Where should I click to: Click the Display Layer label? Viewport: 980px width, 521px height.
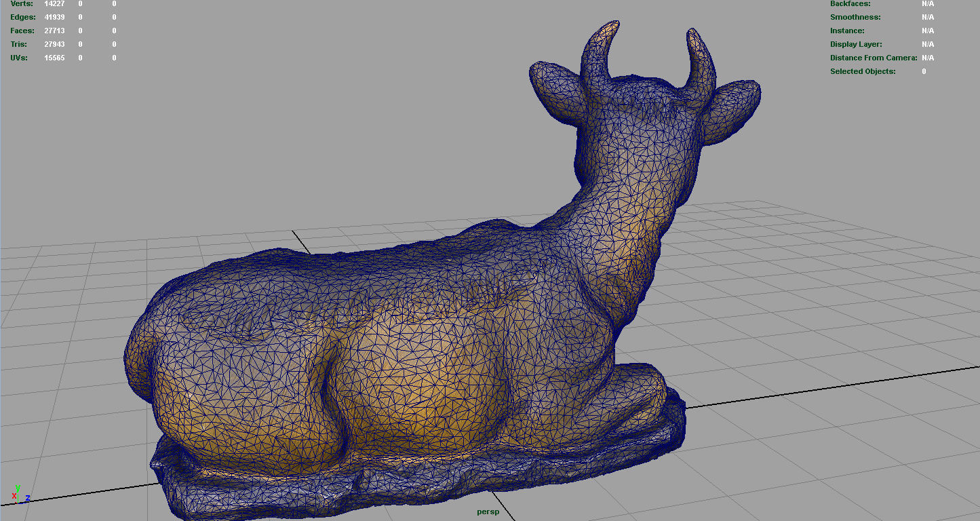pos(857,44)
